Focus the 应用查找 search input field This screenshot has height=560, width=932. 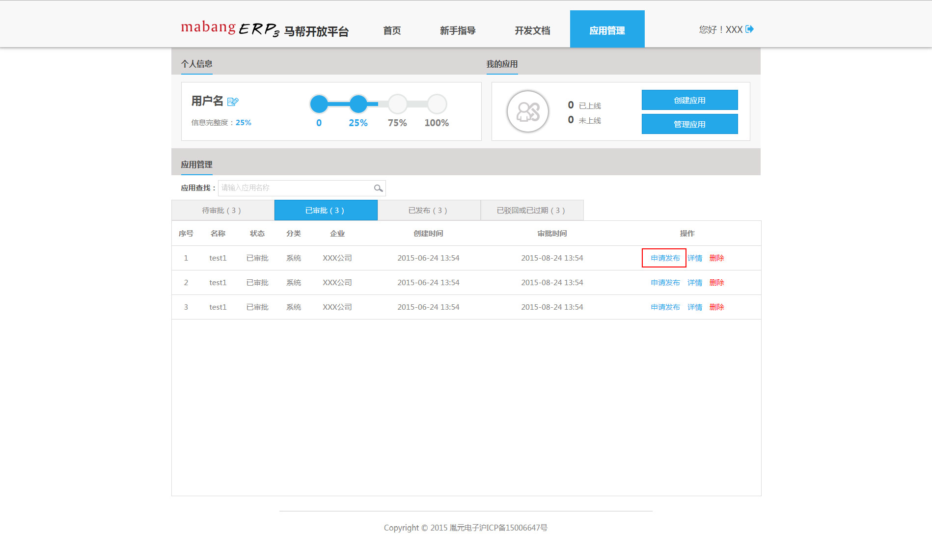(x=296, y=188)
